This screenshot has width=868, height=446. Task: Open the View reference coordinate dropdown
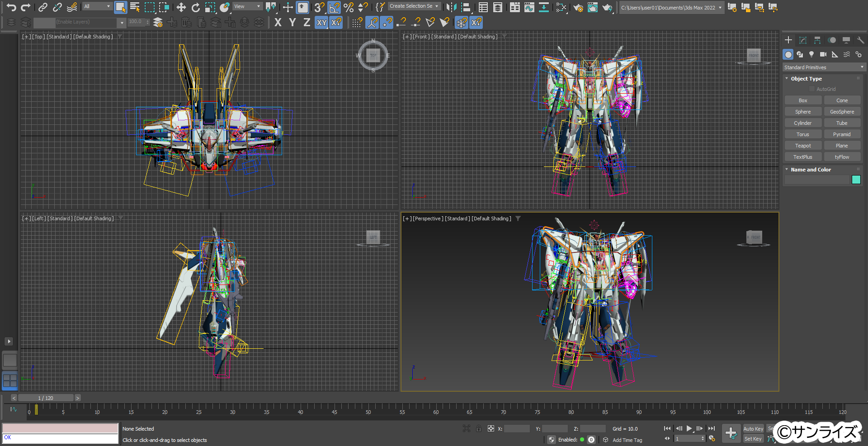coord(247,6)
